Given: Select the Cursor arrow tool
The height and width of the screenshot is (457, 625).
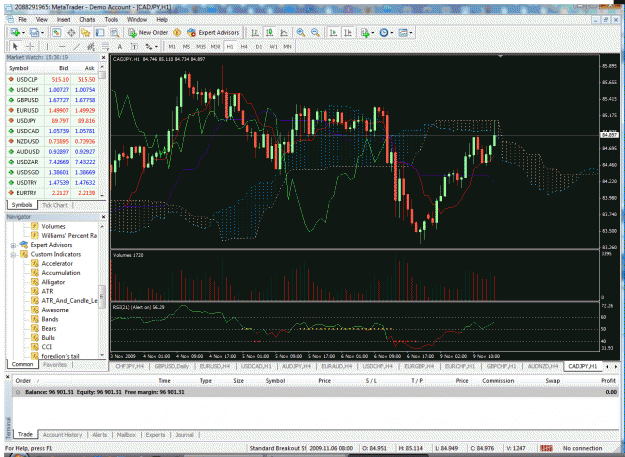Looking at the screenshot, I should point(15,47).
